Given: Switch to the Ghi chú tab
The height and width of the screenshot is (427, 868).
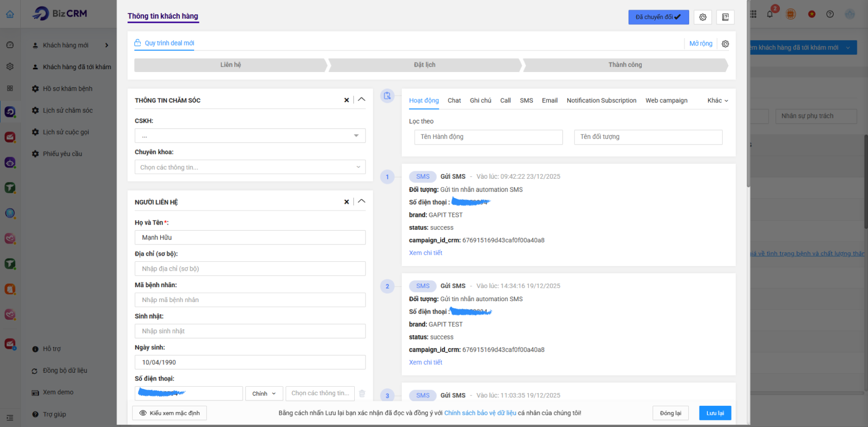Looking at the screenshot, I should [480, 101].
